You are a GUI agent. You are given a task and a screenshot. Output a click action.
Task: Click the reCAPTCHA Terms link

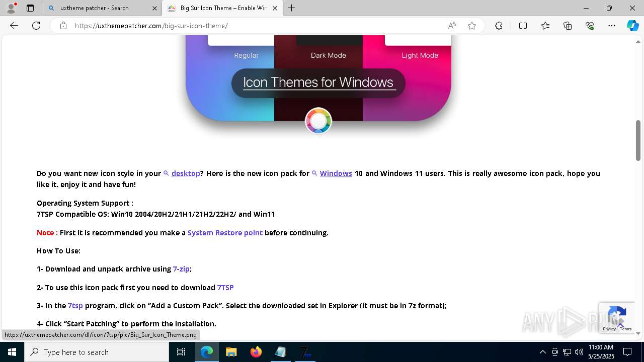(x=626, y=329)
